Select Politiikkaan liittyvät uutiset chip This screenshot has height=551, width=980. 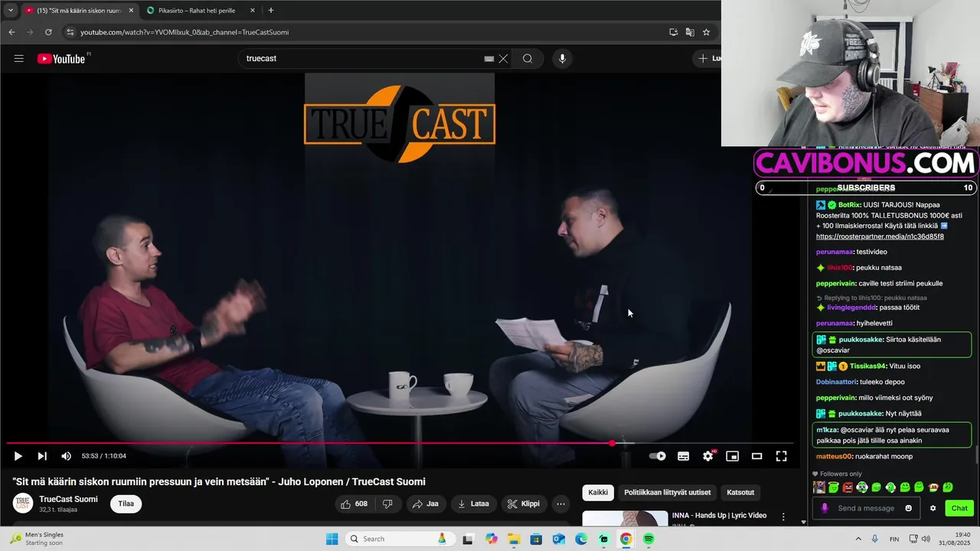click(667, 493)
